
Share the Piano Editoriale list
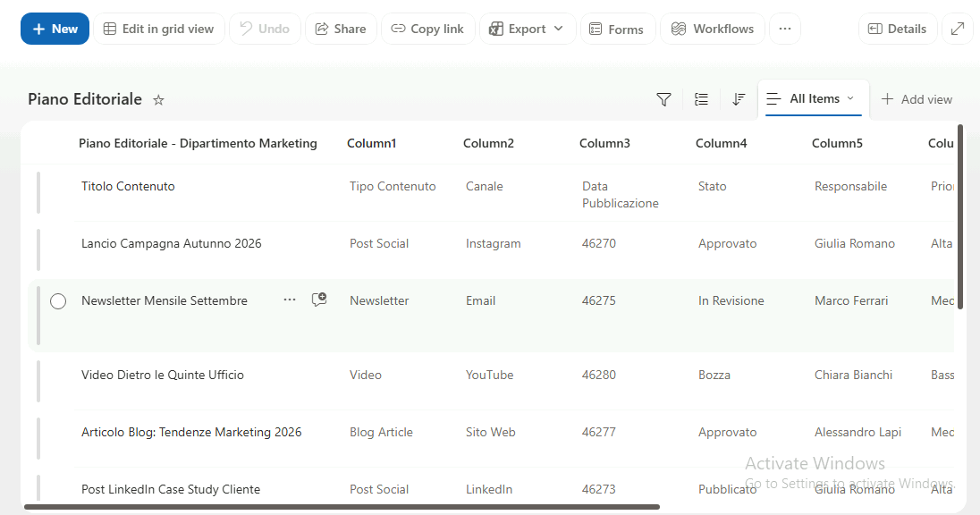[x=341, y=29]
